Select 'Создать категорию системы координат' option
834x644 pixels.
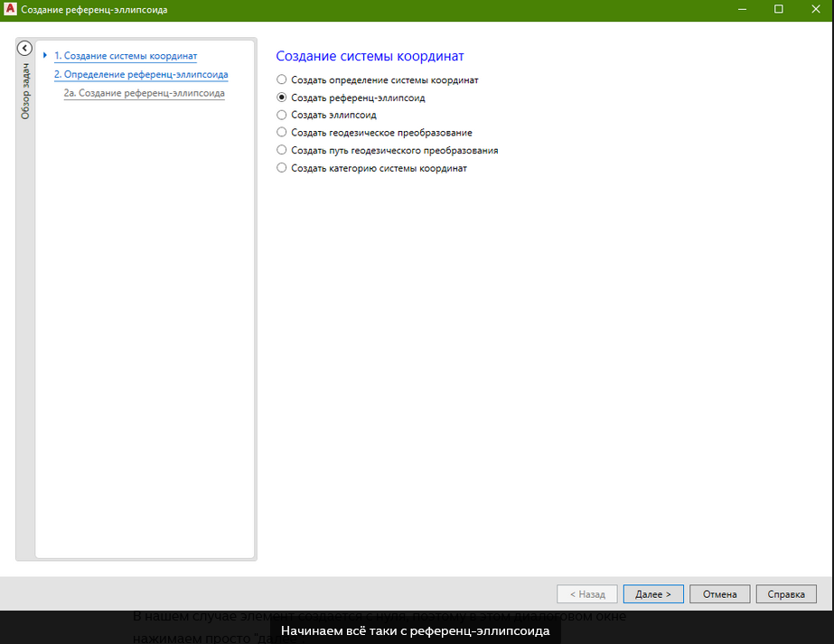(282, 168)
